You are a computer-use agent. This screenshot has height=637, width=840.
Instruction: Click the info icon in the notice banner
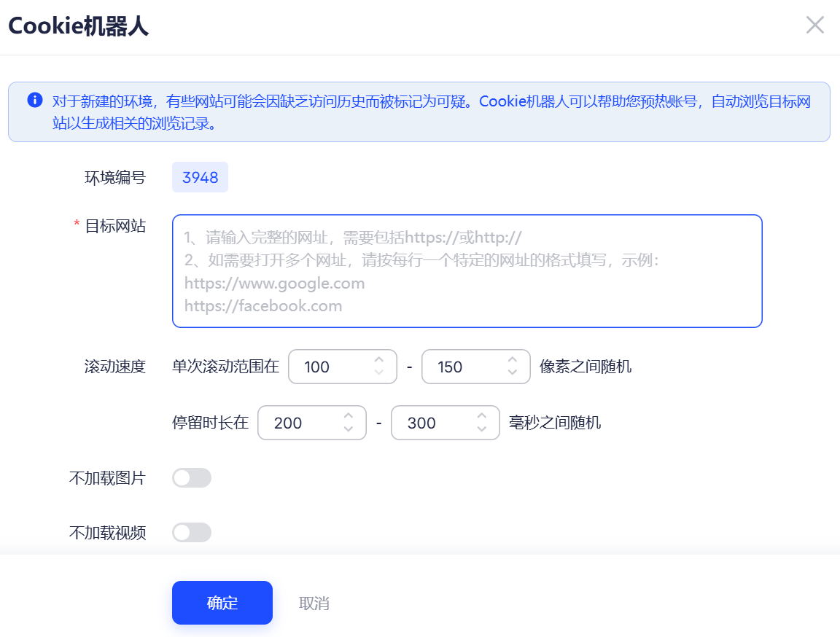(x=34, y=100)
